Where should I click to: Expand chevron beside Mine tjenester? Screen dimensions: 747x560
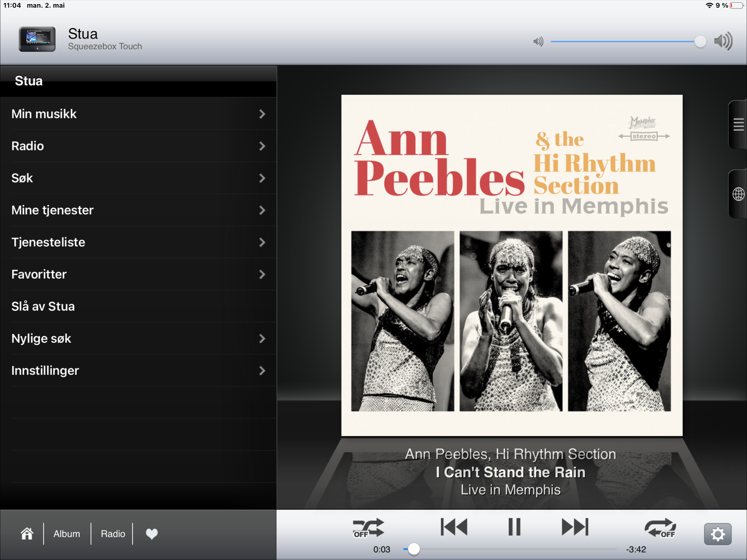(262, 211)
